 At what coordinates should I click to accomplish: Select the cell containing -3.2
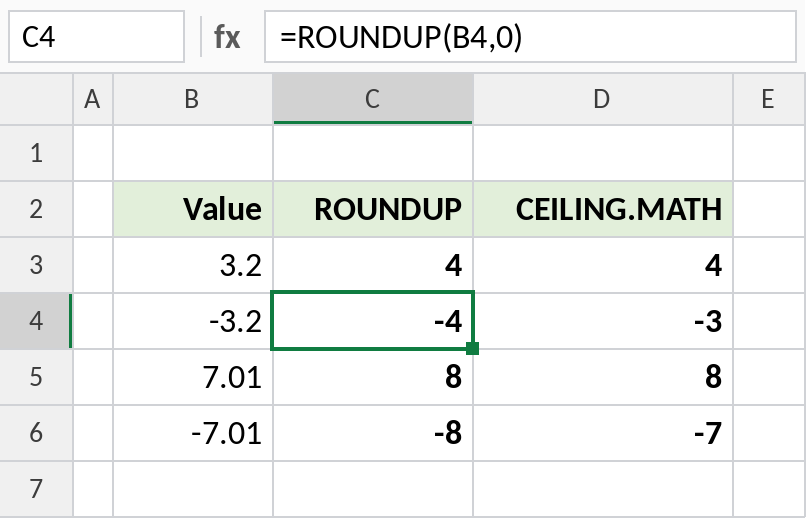[x=193, y=321]
